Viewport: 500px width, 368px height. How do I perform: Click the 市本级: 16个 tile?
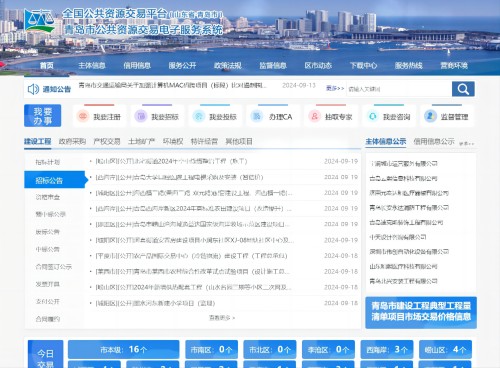(x=124, y=349)
